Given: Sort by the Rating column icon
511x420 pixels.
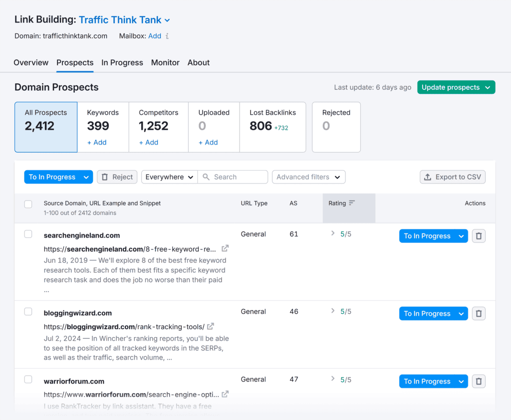Looking at the screenshot, I should [x=352, y=203].
